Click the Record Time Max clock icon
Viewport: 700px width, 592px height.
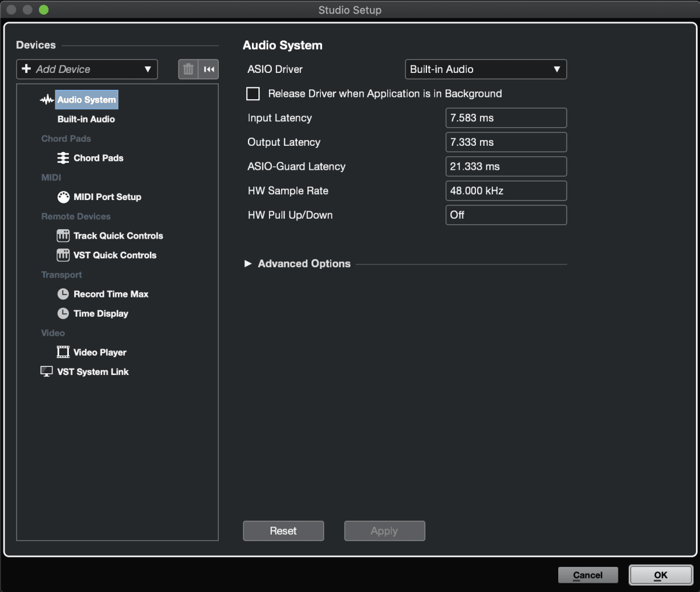63,294
